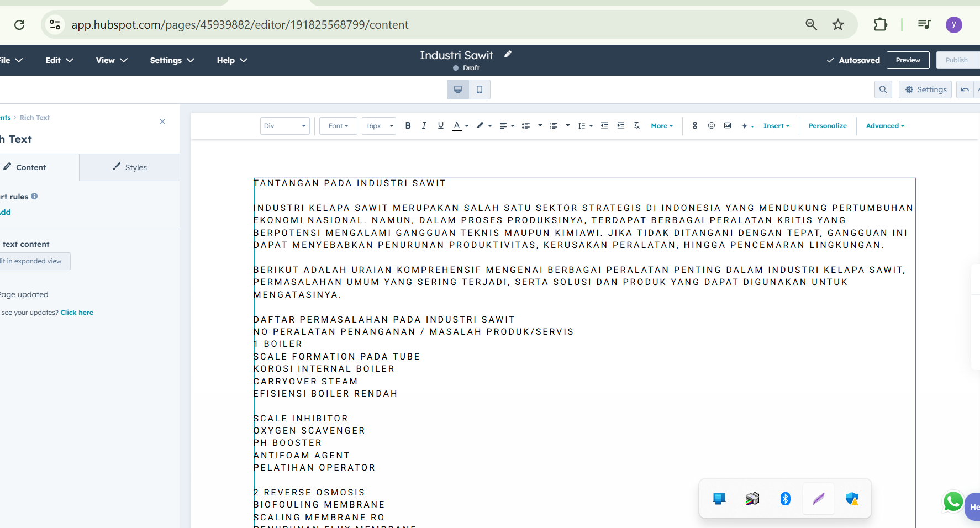This screenshot has width=980, height=528.
Task: Insert an emoji from the toolbar
Action: [711, 125]
